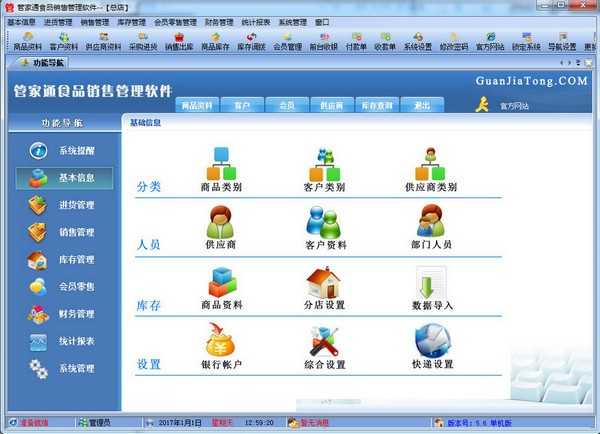Open 商品类别 product category icon
The height and width of the screenshot is (434, 600).
[221, 164]
